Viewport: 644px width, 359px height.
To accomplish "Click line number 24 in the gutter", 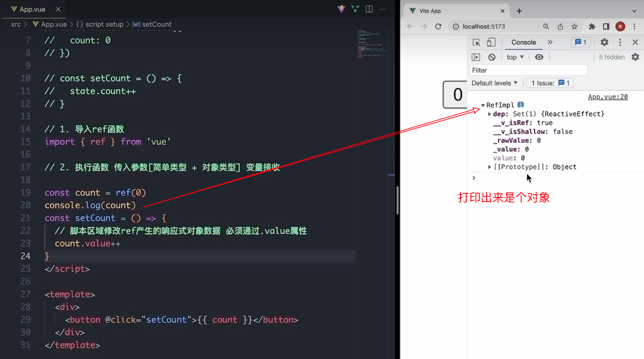I will pos(25,256).
